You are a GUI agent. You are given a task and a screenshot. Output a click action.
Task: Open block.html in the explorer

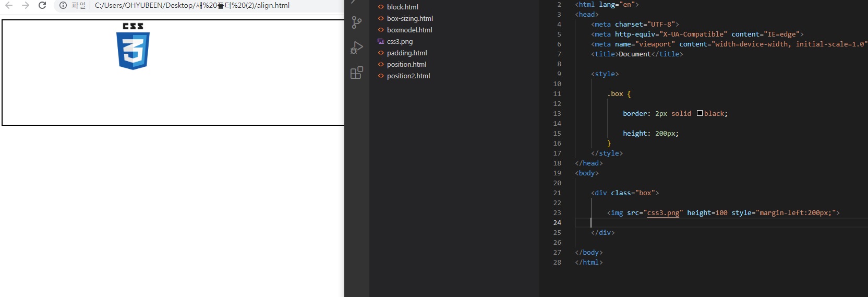tap(402, 7)
